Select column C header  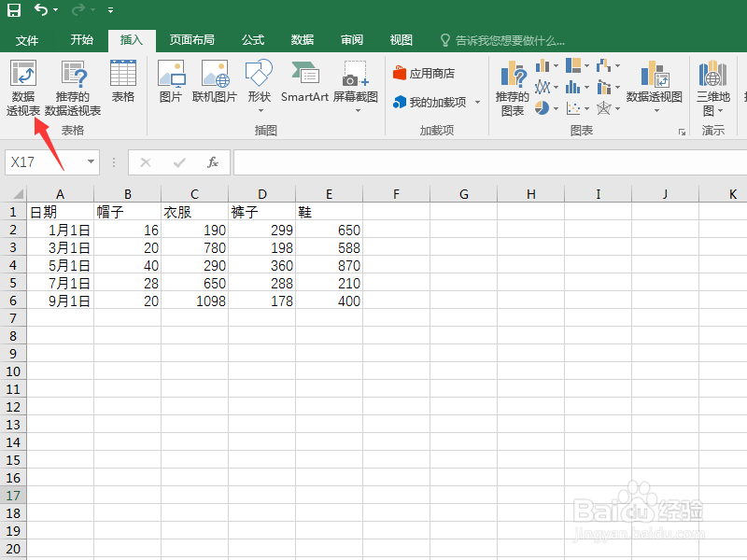point(194,194)
